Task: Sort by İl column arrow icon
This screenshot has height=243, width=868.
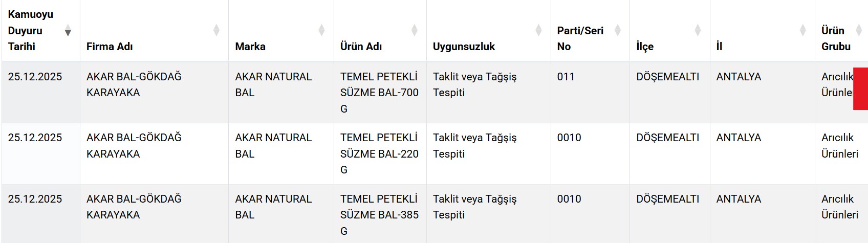Action: [x=802, y=30]
